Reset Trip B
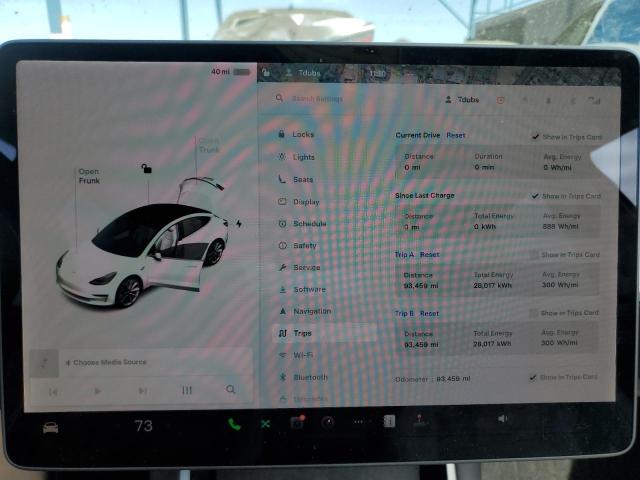The height and width of the screenshot is (480, 640). point(429,313)
